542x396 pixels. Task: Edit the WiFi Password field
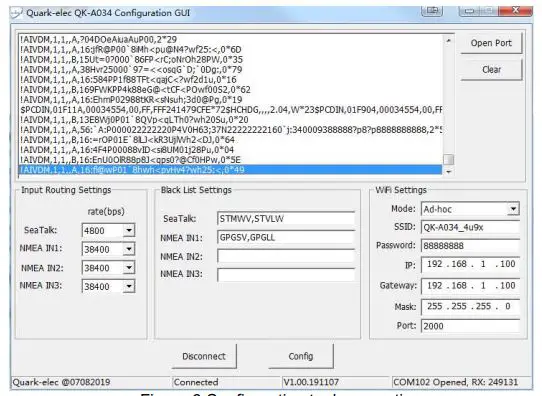(470, 246)
